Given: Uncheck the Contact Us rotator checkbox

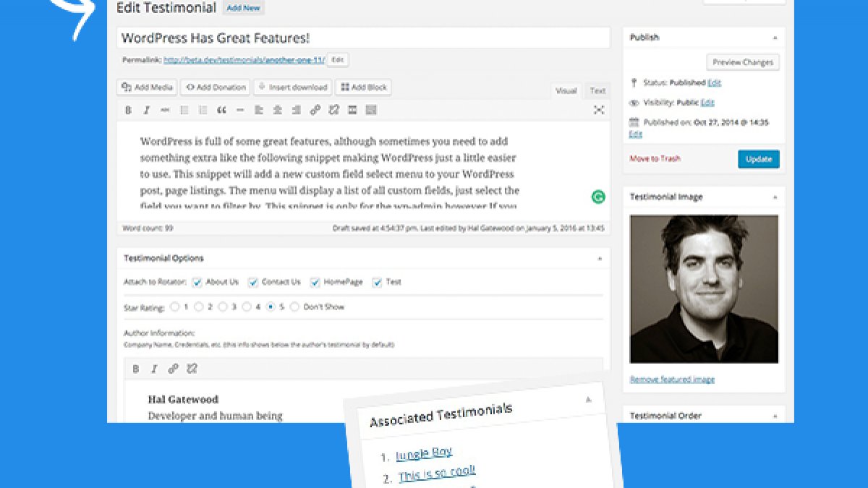Looking at the screenshot, I should 252,283.
